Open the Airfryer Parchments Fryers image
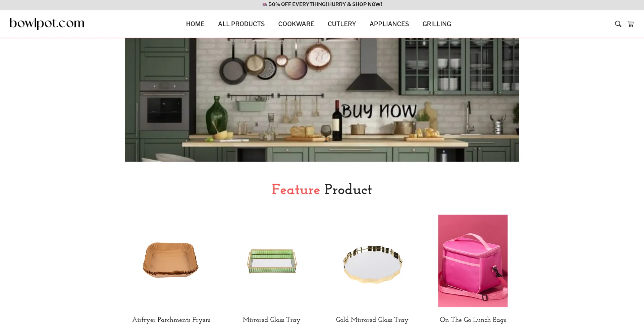Screen dimensions: 644x333 point(171,261)
